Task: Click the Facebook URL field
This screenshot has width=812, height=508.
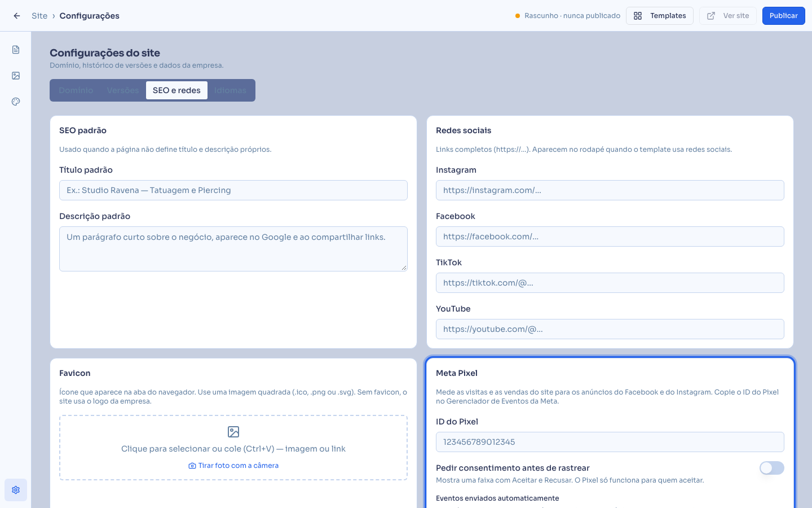Action: [x=610, y=237]
